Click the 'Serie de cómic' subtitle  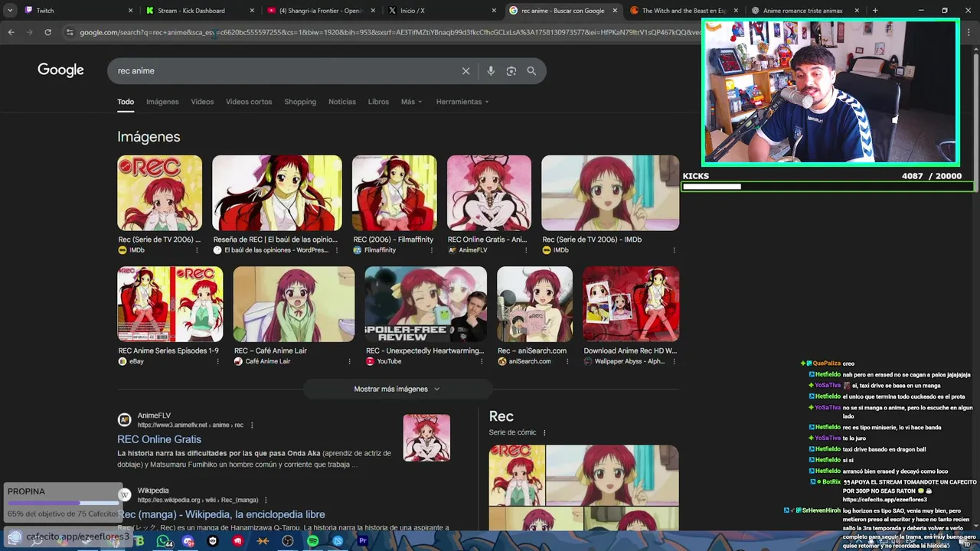click(x=513, y=432)
